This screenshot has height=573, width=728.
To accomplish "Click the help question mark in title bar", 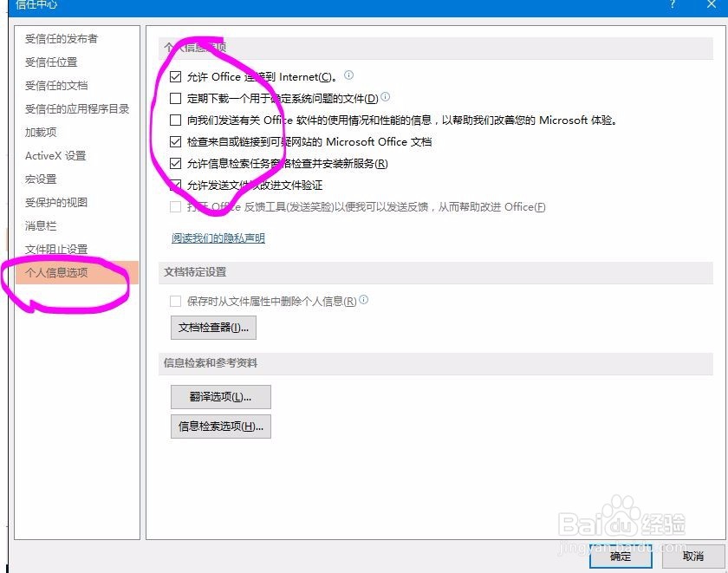I will point(673,4).
